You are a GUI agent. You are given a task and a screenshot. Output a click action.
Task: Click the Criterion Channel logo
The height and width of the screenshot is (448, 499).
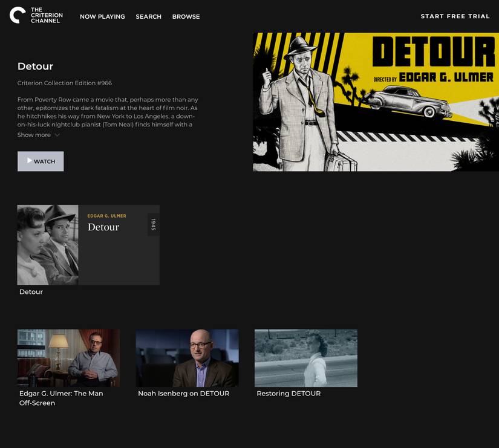36,15
